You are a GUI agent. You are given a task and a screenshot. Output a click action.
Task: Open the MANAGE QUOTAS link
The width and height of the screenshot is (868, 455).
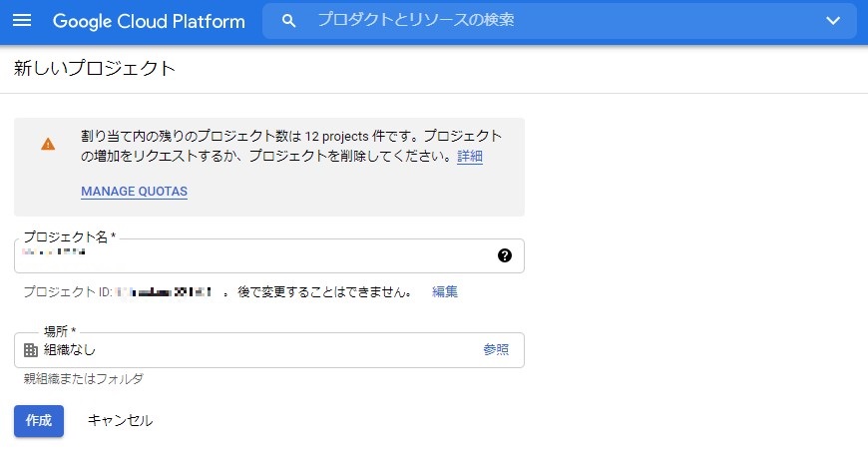pos(134,191)
